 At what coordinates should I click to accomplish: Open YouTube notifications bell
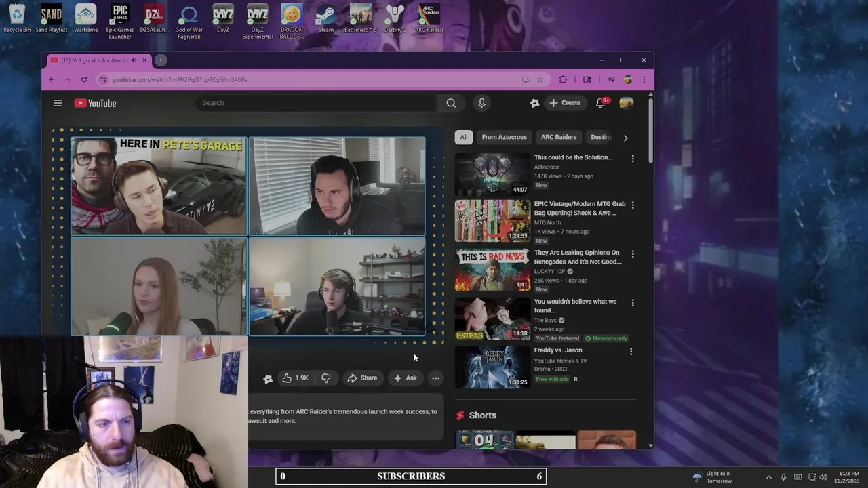coord(601,103)
